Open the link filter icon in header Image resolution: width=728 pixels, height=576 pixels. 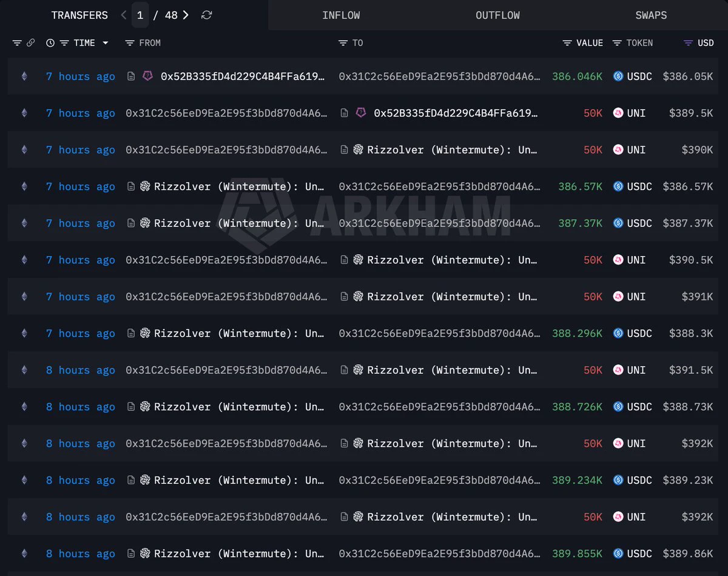tap(31, 43)
